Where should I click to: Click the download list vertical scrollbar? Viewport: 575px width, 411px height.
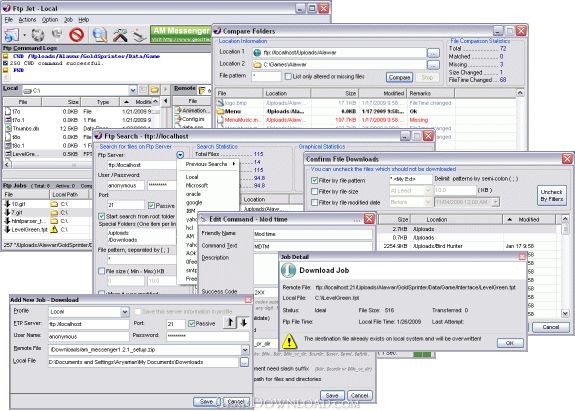coord(565,266)
